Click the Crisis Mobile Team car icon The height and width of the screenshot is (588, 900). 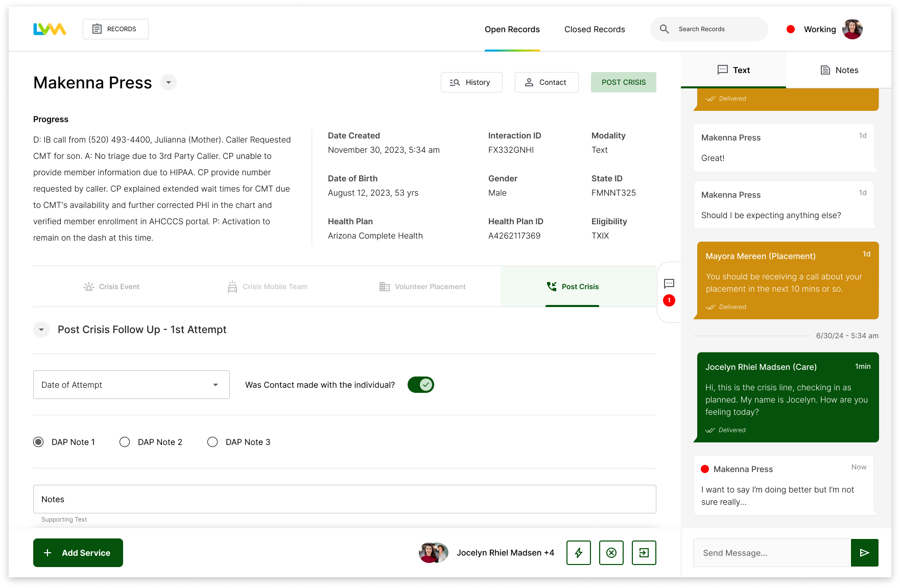tap(232, 287)
